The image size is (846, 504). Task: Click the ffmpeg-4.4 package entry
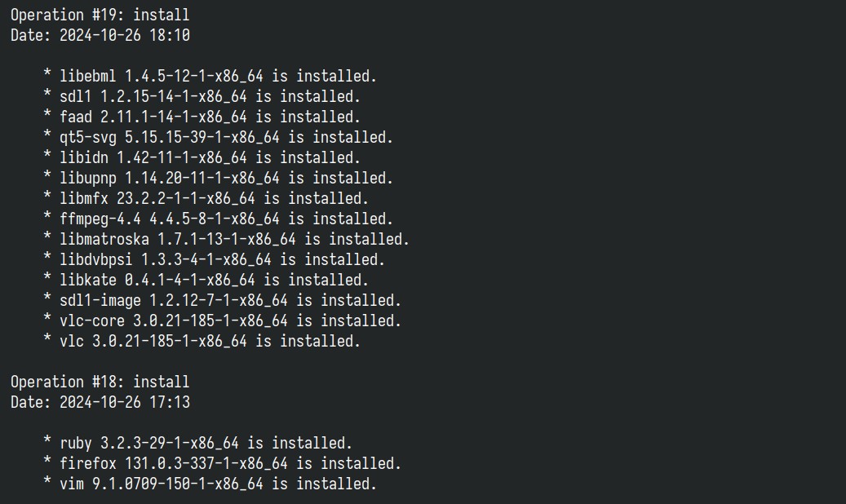(218, 219)
